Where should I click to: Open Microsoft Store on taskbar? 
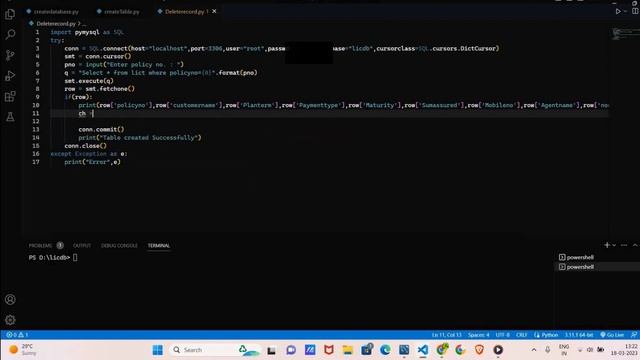(367, 350)
